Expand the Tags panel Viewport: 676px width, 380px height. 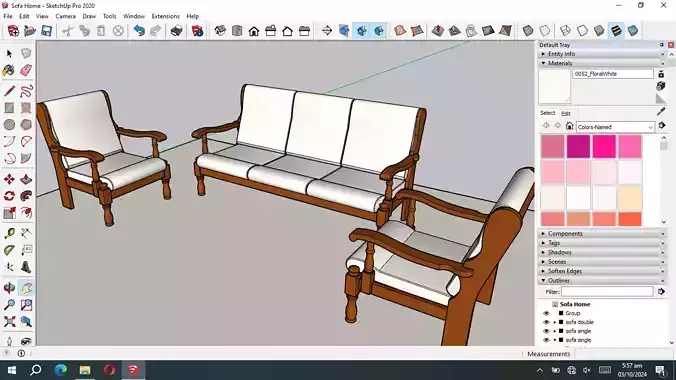602,243
